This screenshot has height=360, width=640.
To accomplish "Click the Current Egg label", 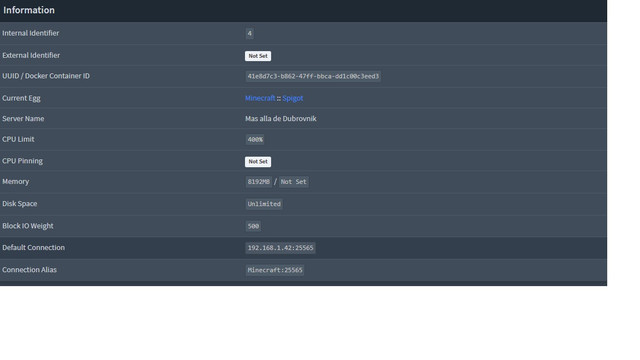I will tap(21, 98).
